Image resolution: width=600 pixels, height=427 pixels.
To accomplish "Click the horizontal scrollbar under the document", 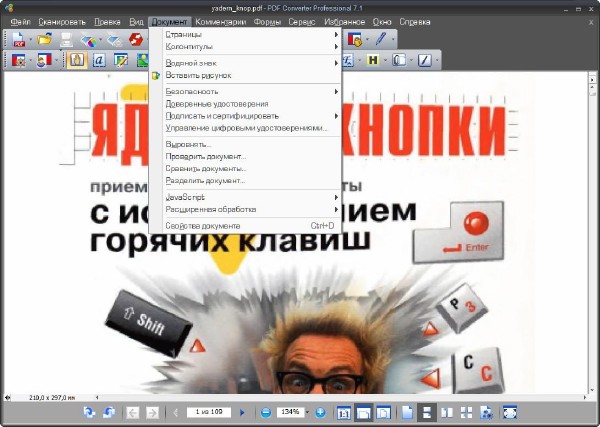I will (x=300, y=396).
